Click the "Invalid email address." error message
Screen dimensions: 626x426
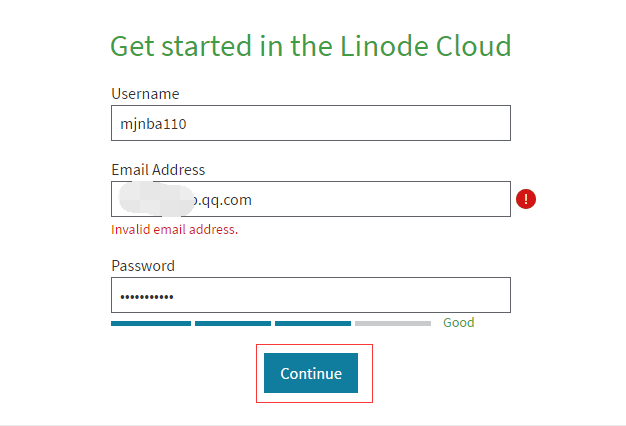174,229
